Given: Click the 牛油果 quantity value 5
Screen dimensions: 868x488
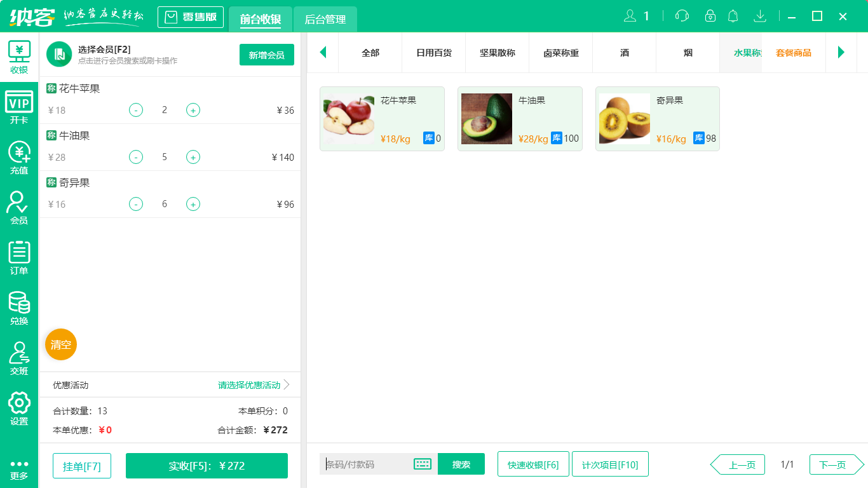Looking at the screenshot, I should point(165,157).
